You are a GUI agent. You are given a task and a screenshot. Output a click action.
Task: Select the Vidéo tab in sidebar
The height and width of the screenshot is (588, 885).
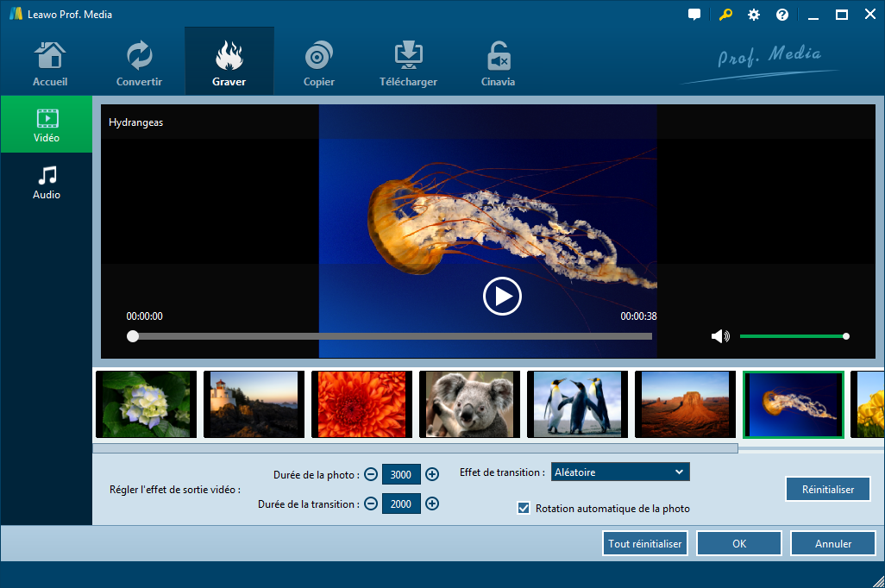pos(47,125)
